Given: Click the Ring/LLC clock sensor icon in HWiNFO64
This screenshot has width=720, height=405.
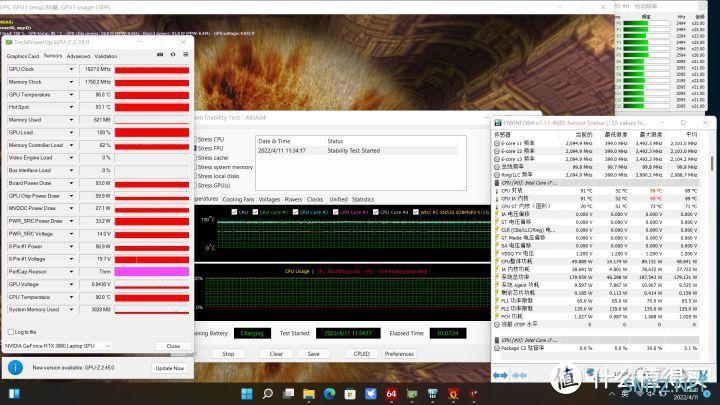Looking at the screenshot, I should [x=497, y=175].
